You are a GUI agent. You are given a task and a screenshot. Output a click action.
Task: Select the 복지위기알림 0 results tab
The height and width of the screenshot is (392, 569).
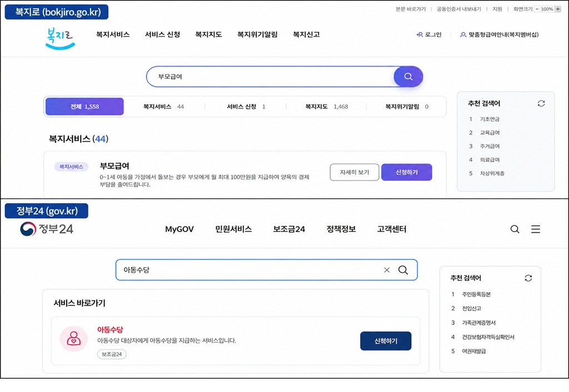pyautogui.click(x=407, y=107)
